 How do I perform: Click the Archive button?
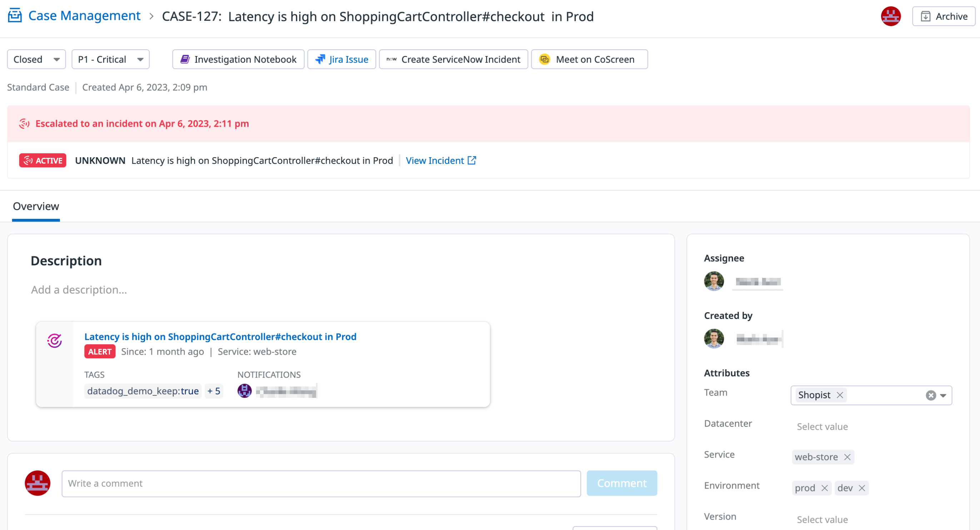tap(944, 16)
